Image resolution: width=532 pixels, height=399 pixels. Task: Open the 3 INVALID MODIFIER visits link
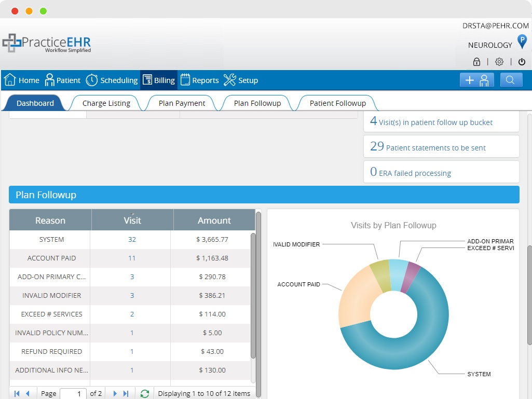pyautogui.click(x=132, y=296)
